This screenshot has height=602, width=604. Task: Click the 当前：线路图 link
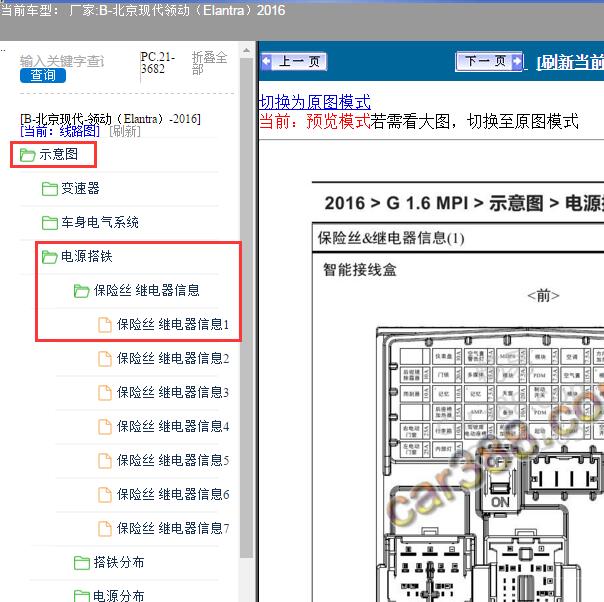60,131
